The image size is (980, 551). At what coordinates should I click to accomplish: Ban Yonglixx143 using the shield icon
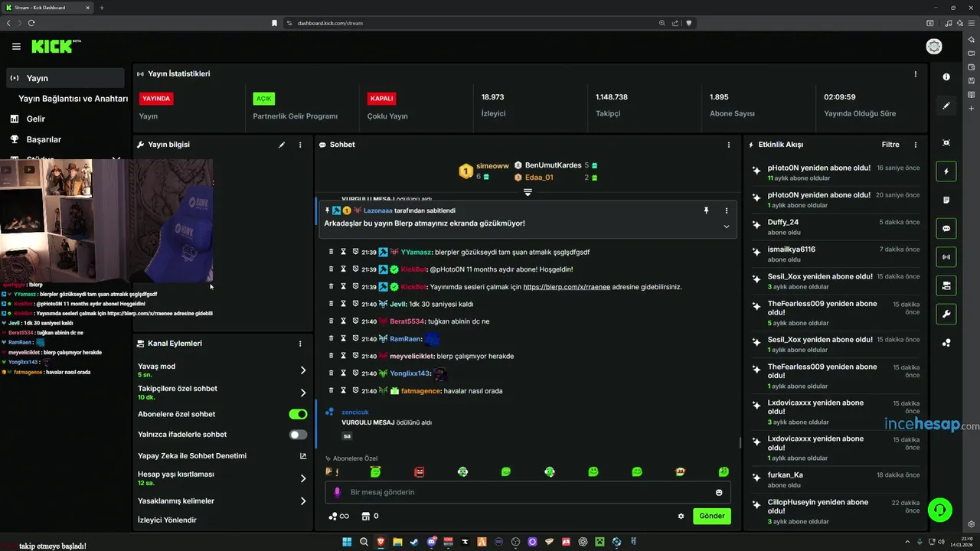point(355,373)
